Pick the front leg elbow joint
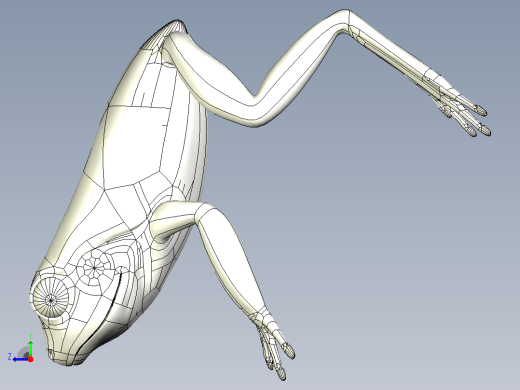 (x=203, y=212)
